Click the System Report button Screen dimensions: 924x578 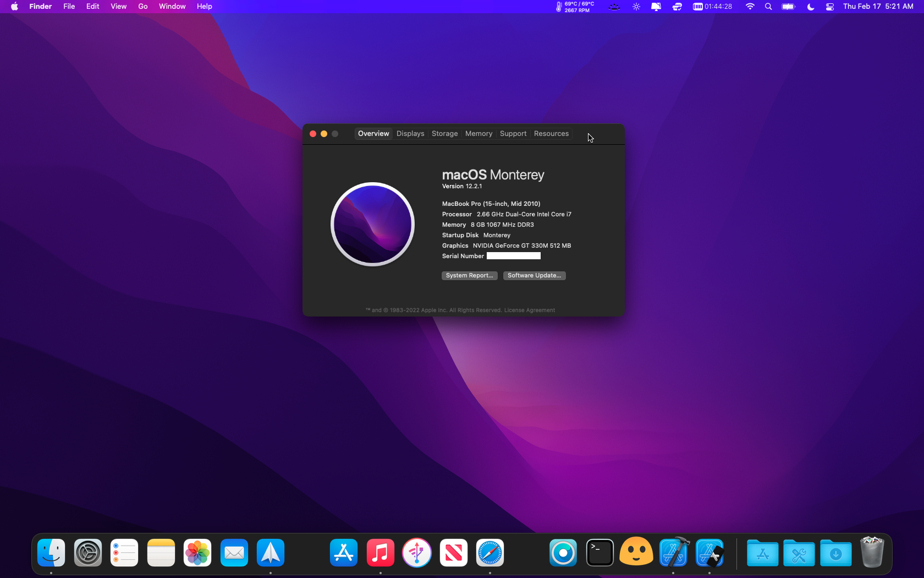point(469,276)
